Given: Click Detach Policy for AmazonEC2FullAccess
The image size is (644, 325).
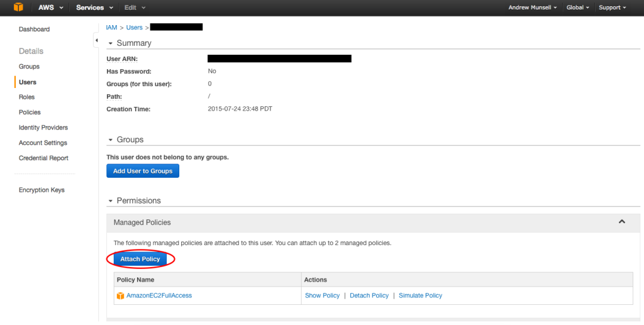Looking at the screenshot, I should point(369,295).
